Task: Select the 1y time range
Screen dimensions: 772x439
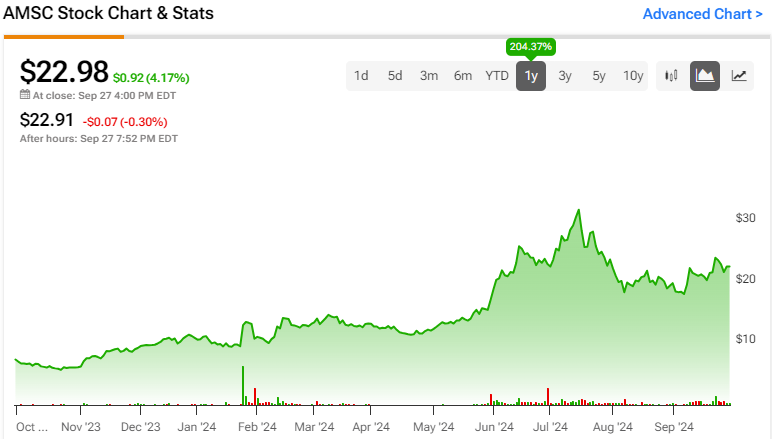Action: tap(531, 76)
